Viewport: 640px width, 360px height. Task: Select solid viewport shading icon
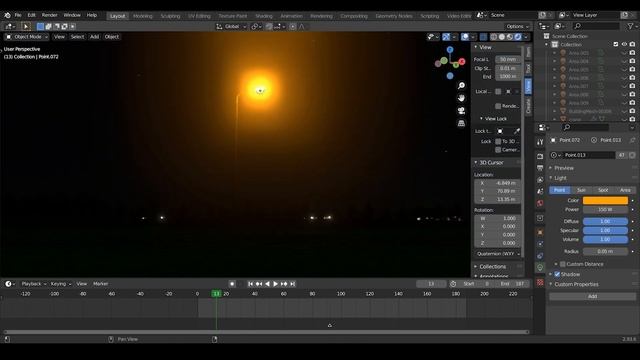tap(502, 37)
